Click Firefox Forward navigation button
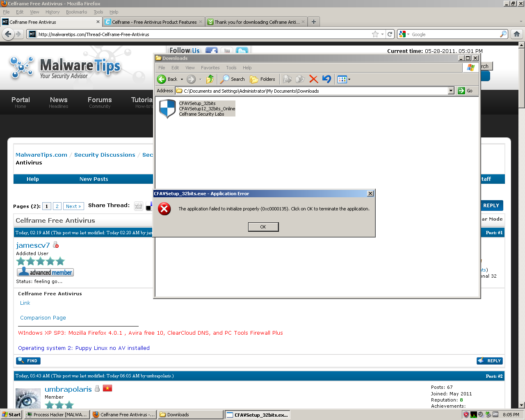525x420 pixels. (x=18, y=34)
